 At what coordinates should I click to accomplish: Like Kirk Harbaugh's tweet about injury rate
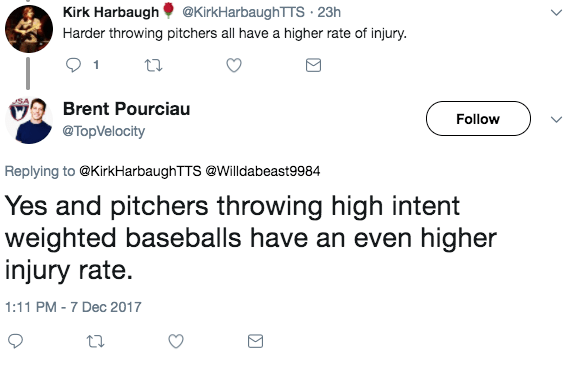coord(234,65)
